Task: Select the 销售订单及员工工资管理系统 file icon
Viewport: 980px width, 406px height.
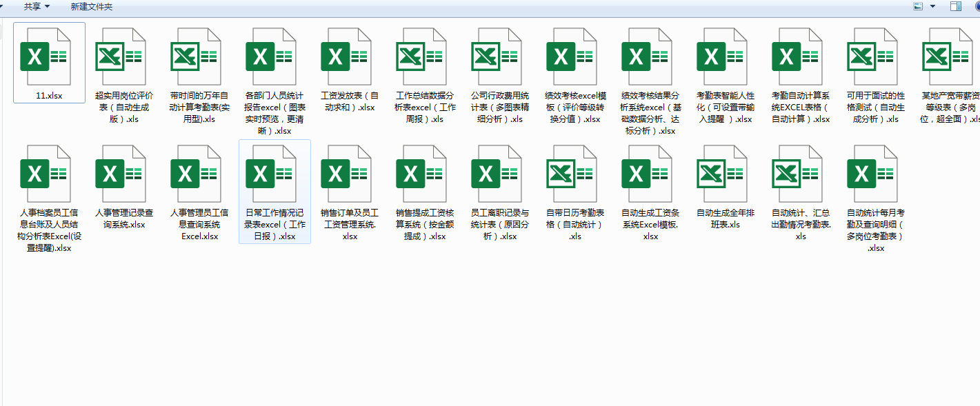Action: [x=346, y=174]
